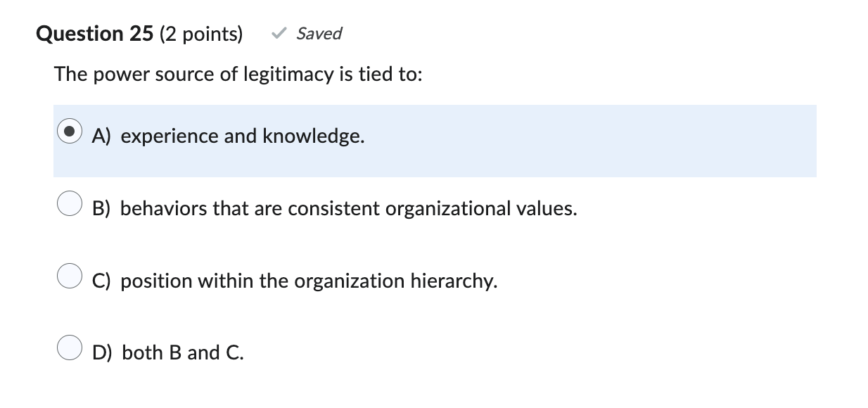Pick option D radio button
Image resolution: width=868 pixels, height=408 pixels.
coord(70,347)
